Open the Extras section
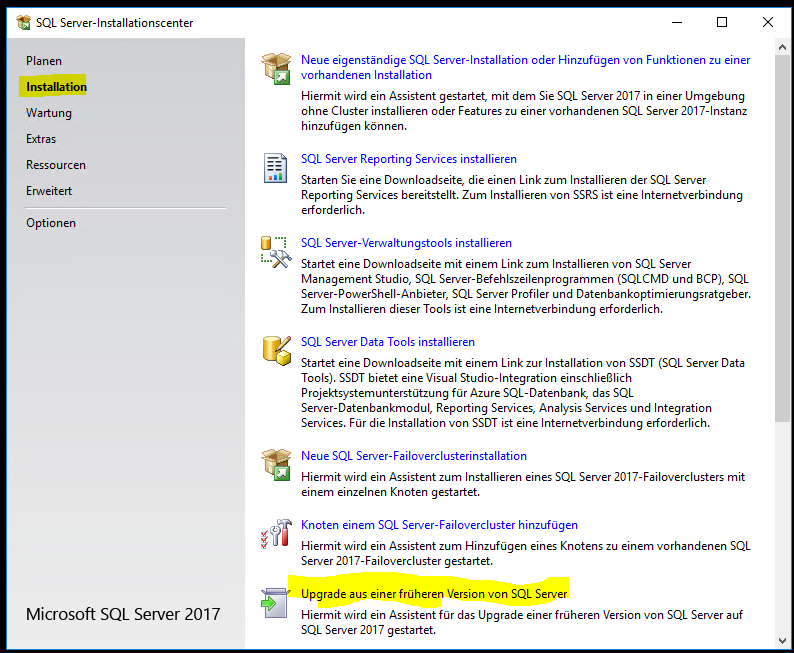This screenshot has height=653, width=794. click(41, 139)
